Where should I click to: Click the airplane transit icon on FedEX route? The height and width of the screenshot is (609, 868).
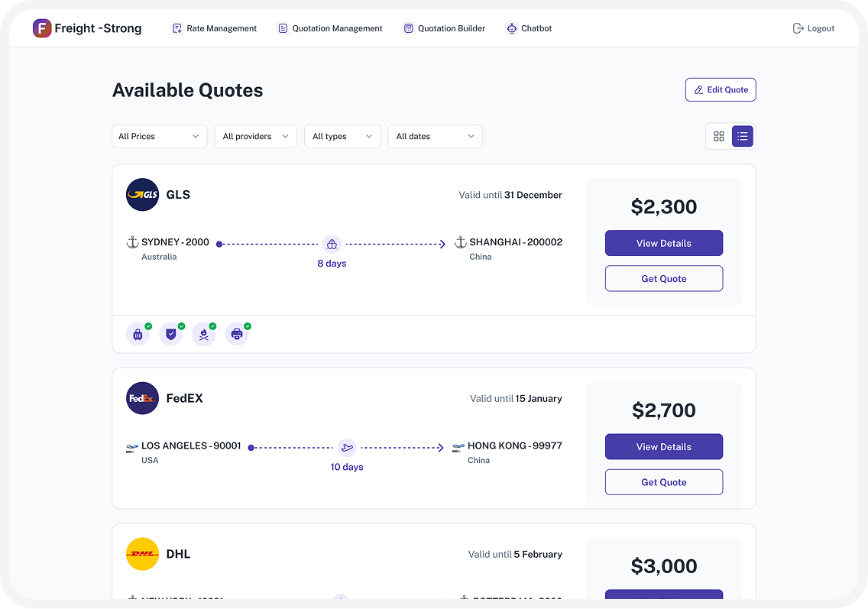click(x=347, y=448)
